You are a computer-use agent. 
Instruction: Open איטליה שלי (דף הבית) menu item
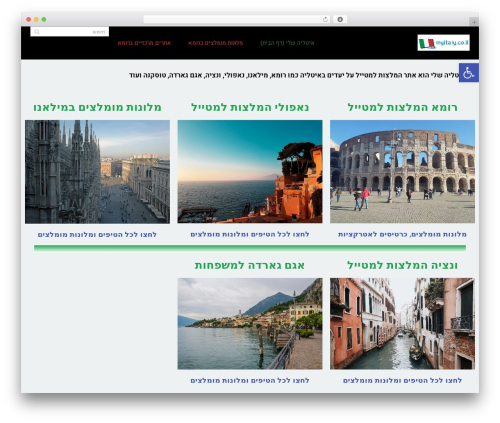pyautogui.click(x=287, y=43)
